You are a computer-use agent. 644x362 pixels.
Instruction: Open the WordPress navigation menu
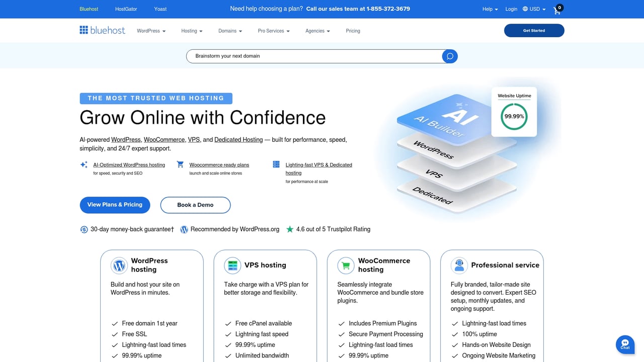coord(150,31)
